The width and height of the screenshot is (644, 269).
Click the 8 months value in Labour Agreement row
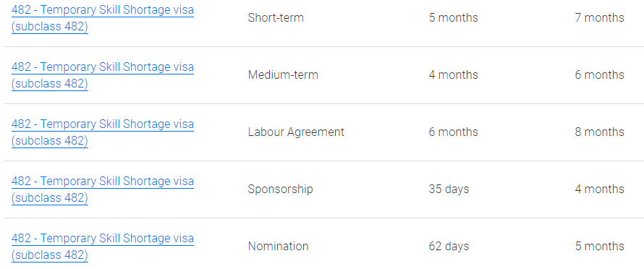point(600,132)
